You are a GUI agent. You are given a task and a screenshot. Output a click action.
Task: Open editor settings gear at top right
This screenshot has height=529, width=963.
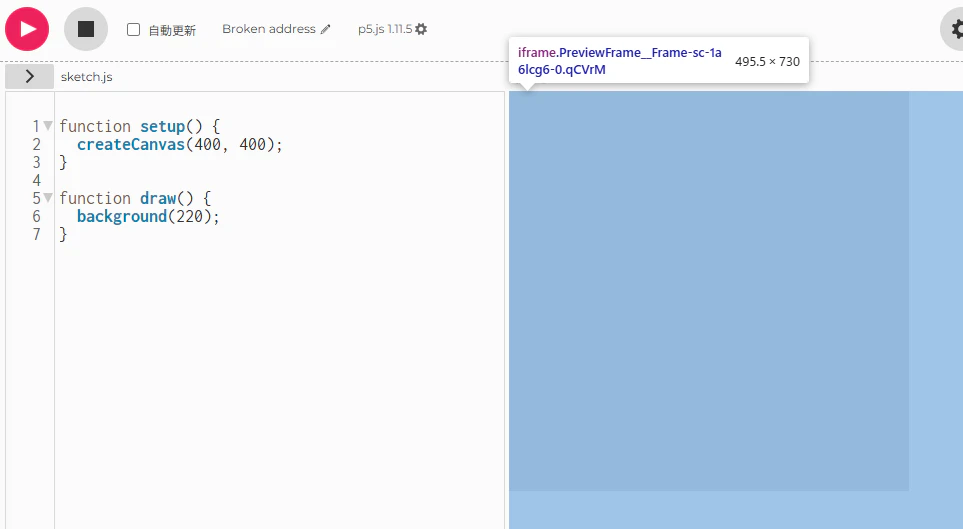pos(956,29)
